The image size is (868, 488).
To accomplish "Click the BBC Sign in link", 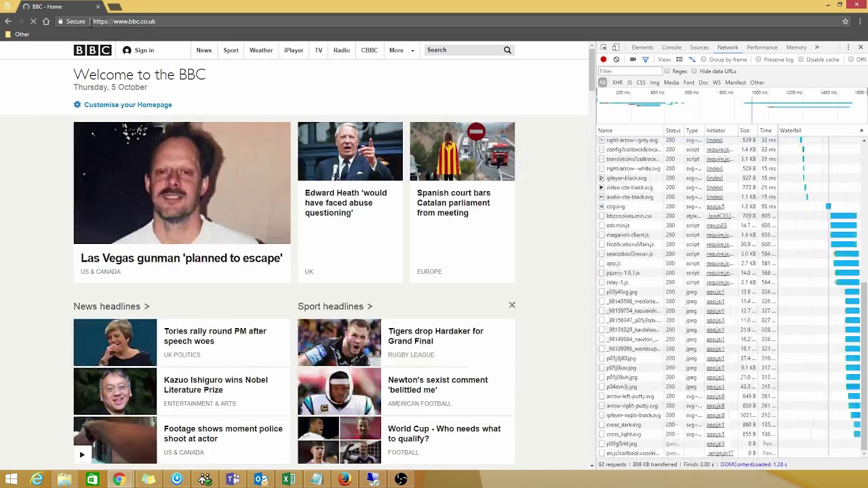I will tap(138, 50).
